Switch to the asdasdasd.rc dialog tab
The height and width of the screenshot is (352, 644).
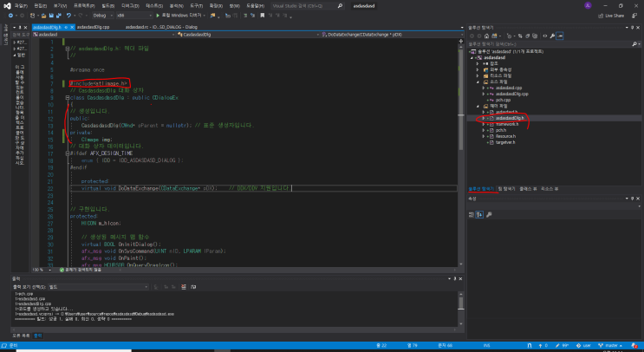click(161, 27)
